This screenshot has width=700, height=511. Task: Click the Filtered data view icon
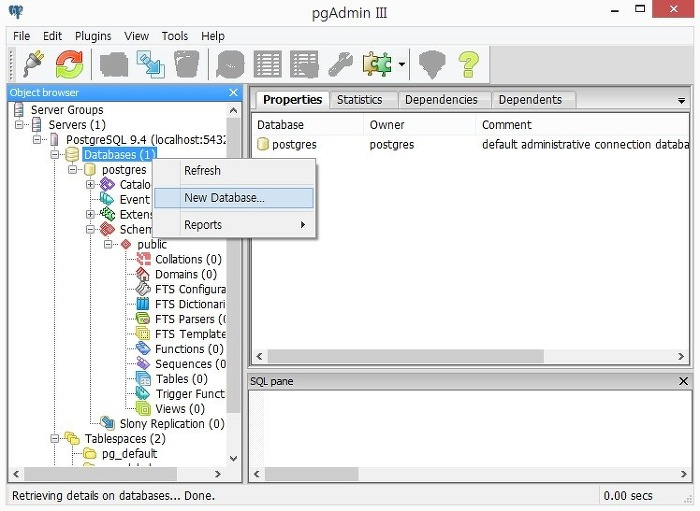304,64
